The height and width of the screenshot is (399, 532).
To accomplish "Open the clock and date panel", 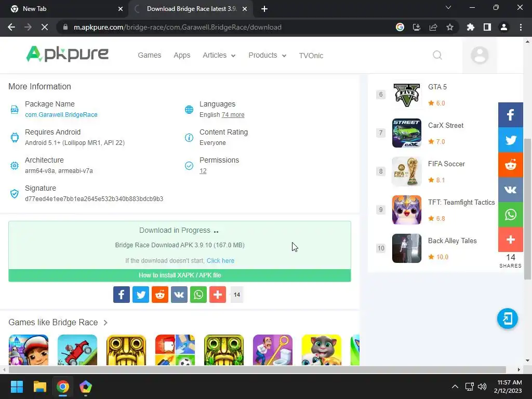I will click(x=509, y=387).
